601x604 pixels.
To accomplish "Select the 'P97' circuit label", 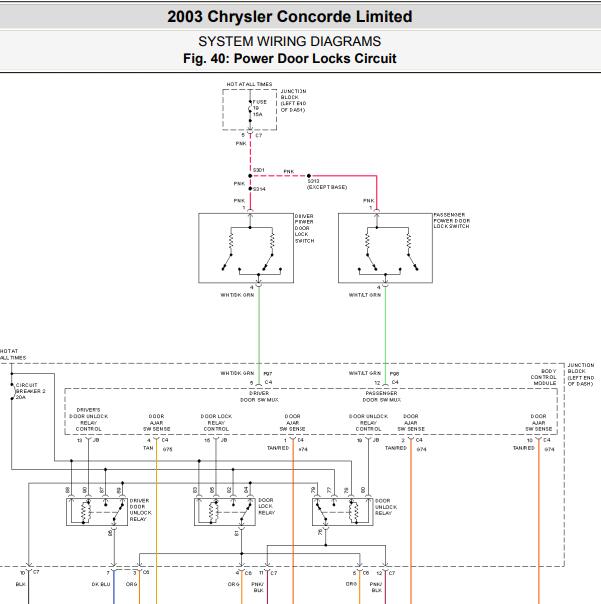I will coord(268,374).
